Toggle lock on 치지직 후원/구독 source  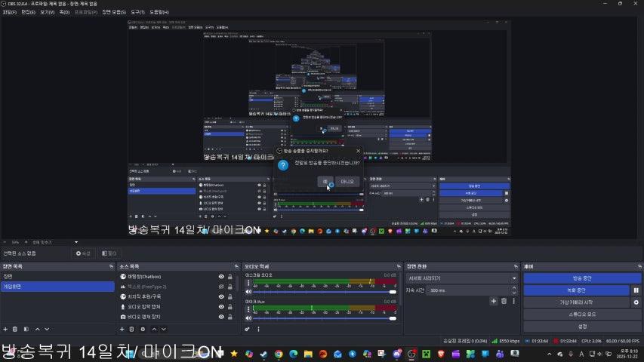230,296
